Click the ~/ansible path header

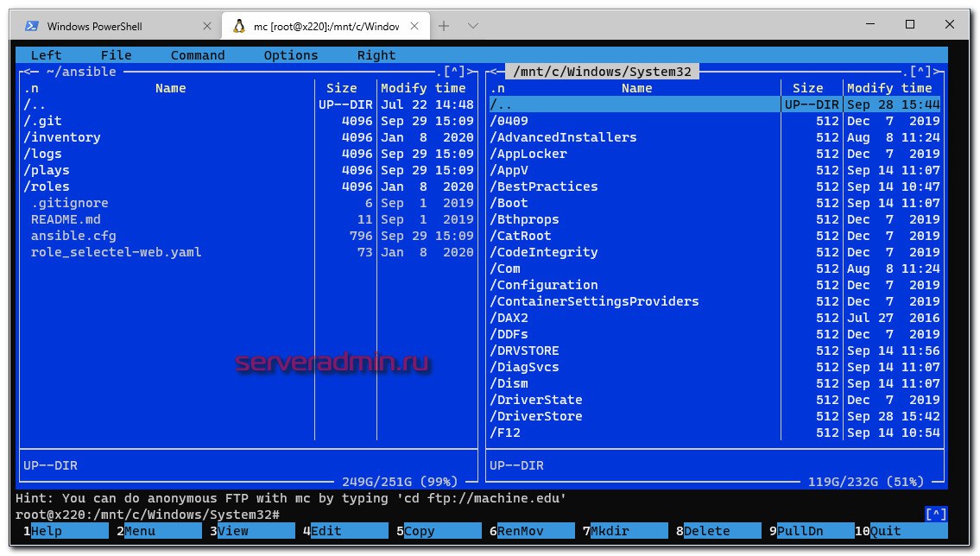pos(81,72)
